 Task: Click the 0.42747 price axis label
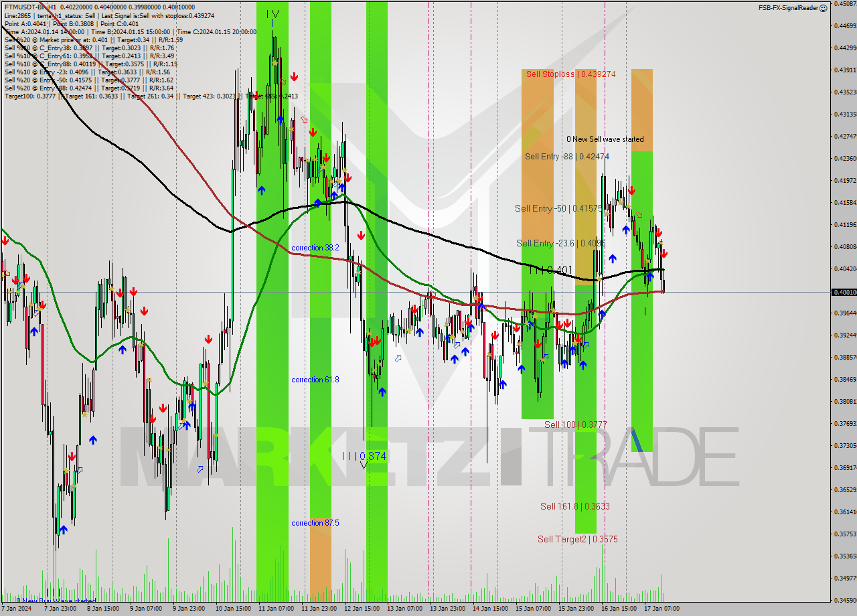click(845, 136)
